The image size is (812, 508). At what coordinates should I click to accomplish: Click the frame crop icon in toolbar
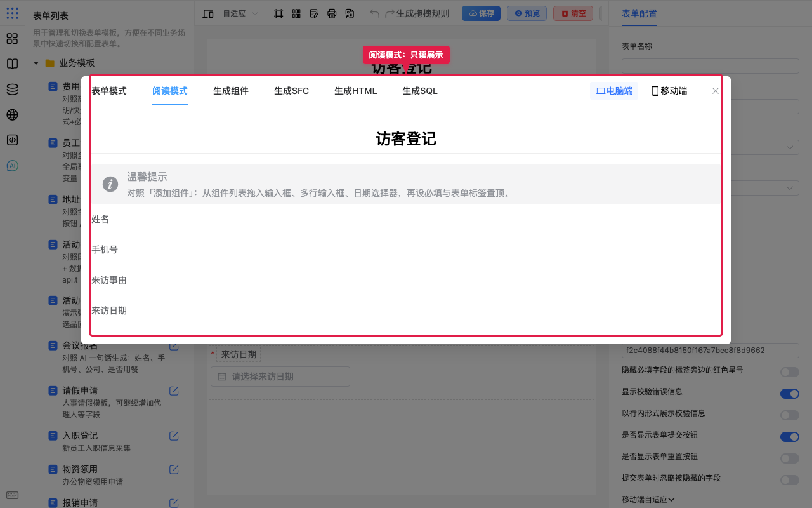point(278,13)
